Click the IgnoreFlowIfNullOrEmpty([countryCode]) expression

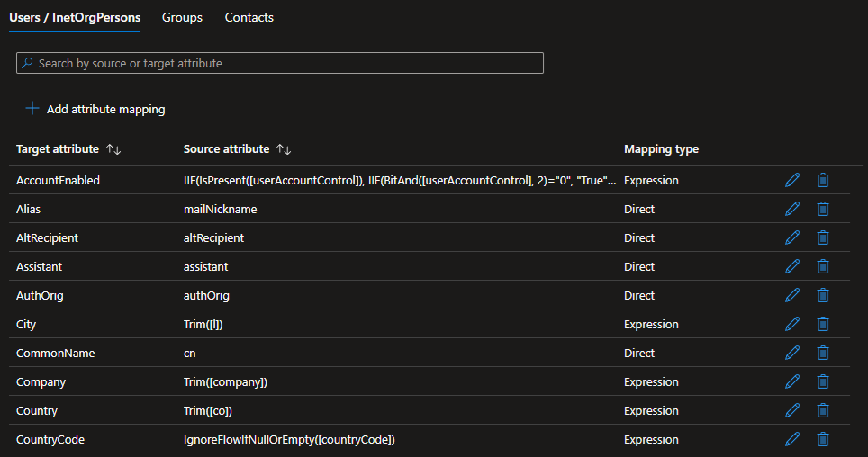coord(290,439)
